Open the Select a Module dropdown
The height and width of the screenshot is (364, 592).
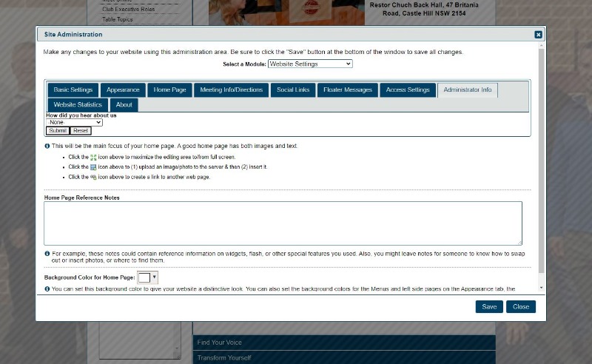tap(310, 64)
